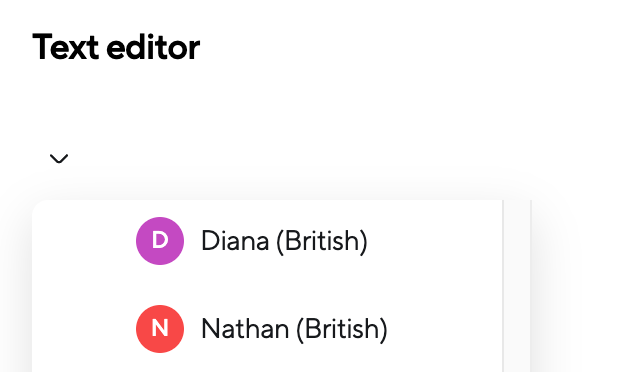
Task: Click the red N avatar icon
Action: pos(160,329)
